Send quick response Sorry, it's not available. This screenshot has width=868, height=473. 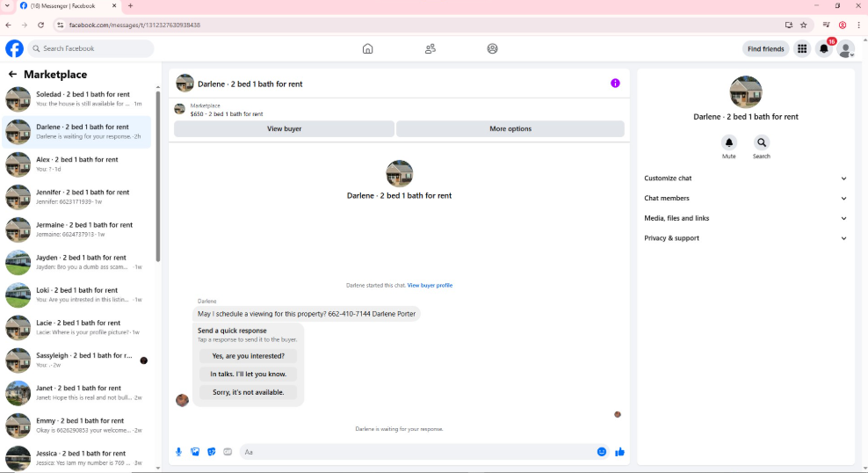(248, 392)
